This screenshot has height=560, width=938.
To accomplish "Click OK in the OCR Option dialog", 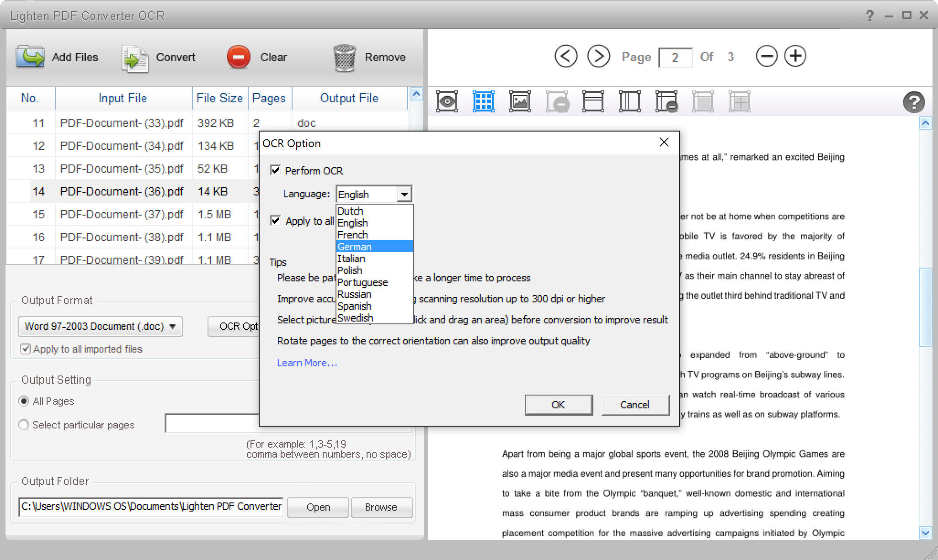I will [559, 405].
